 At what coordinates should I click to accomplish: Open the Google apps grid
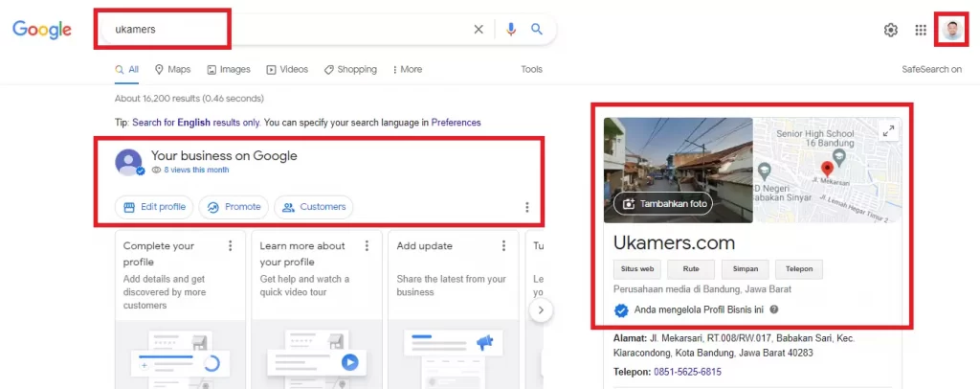coord(921,30)
